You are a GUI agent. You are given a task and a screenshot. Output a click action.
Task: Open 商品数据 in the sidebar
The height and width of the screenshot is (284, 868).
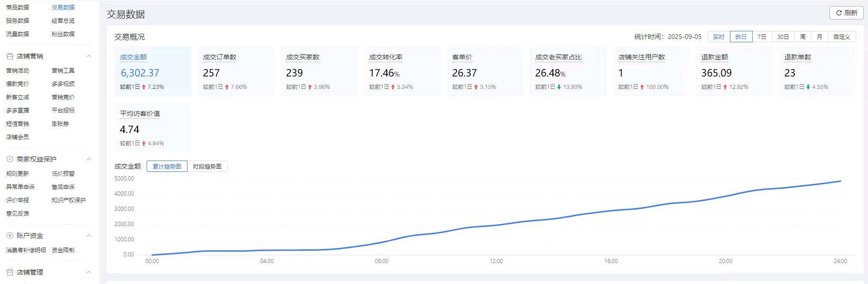(18, 7)
